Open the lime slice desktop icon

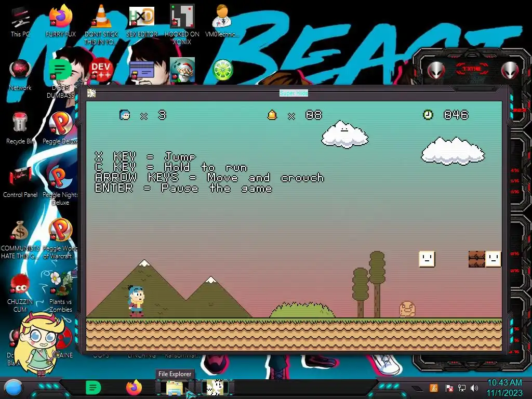click(x=222, y=70)
